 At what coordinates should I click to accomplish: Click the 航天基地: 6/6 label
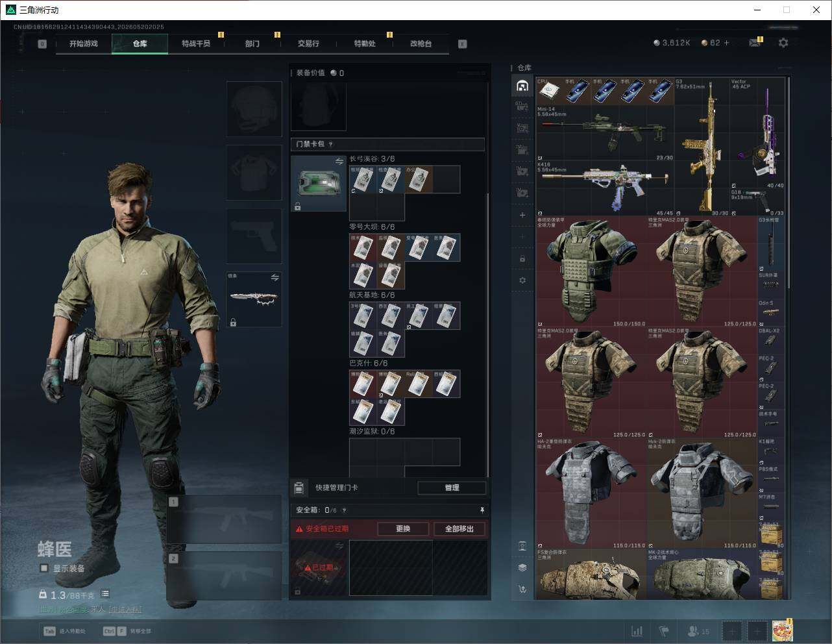pos(372,295)
